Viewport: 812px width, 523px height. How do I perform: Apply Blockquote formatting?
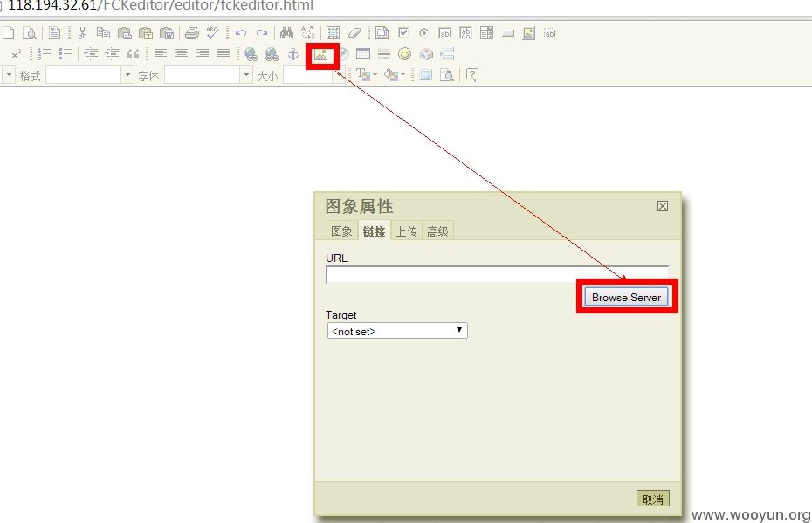133,54
